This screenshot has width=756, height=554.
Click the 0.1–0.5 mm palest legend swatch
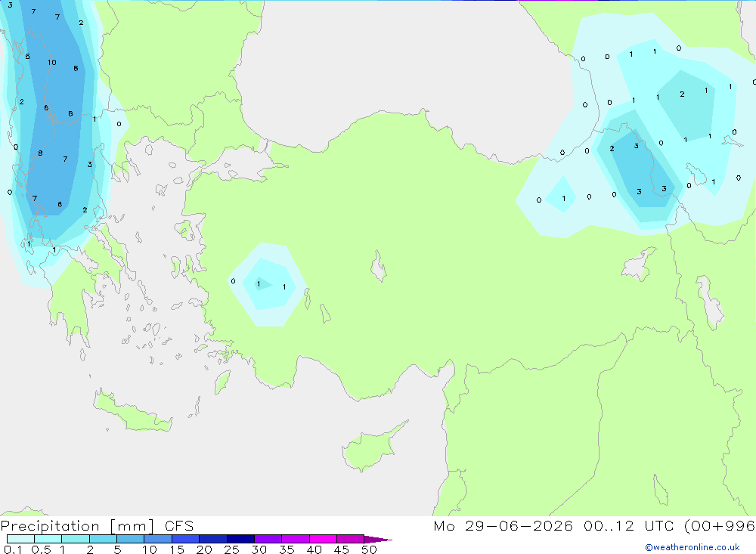point(20,539)
